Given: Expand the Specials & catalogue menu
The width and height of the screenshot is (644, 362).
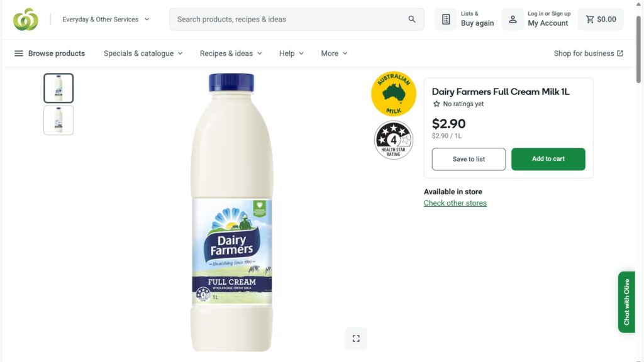Looking at the screenshot, I should [x=143, y=53].
